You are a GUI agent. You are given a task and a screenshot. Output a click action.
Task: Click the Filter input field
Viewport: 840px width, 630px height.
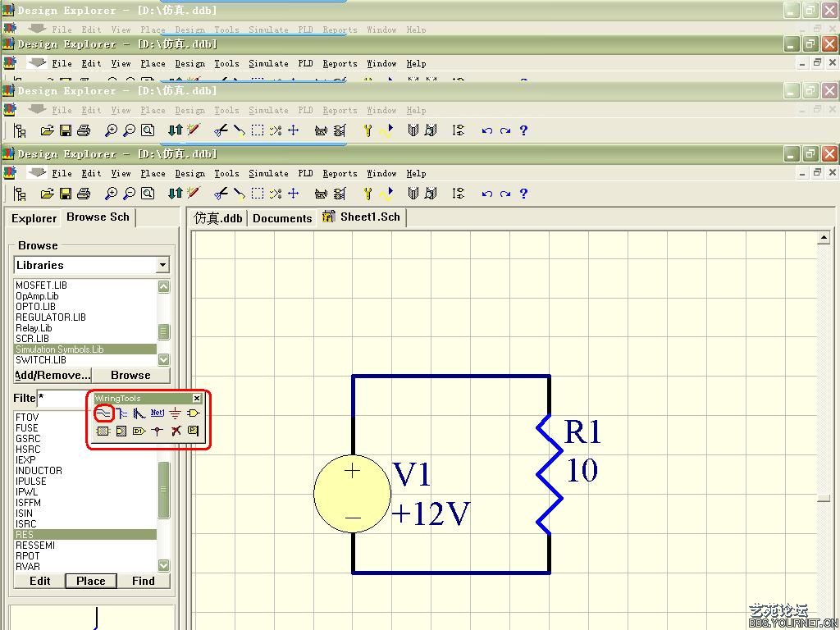tap(62, 398)
